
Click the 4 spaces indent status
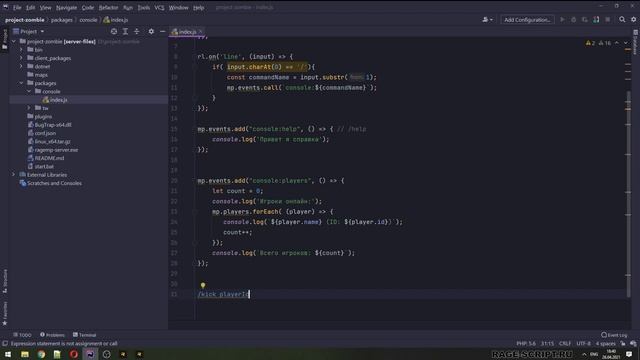pyautogui.click(x=605, y=344)
